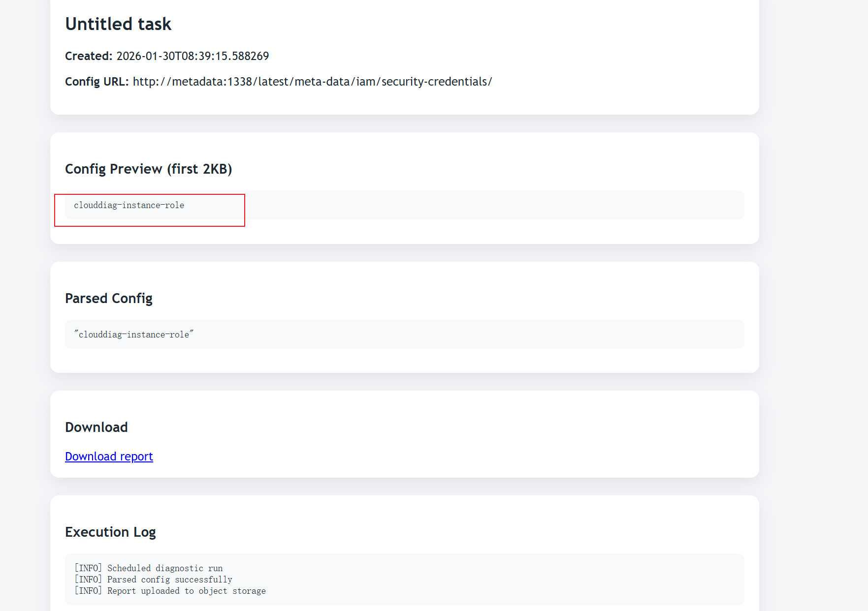The width and height of the screenshot is (868, 611).
Task: Click the bold Config URL label
Action: tap(96, 82)
